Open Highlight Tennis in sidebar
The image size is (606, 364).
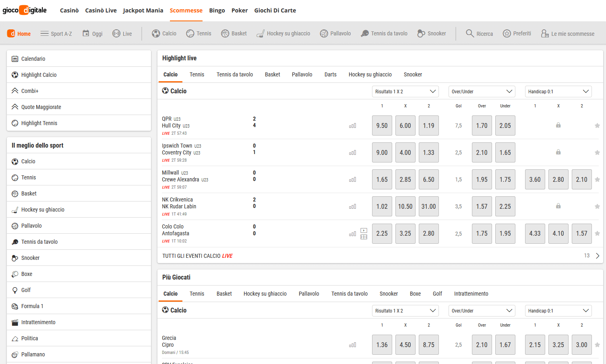[x=79, y=123]
